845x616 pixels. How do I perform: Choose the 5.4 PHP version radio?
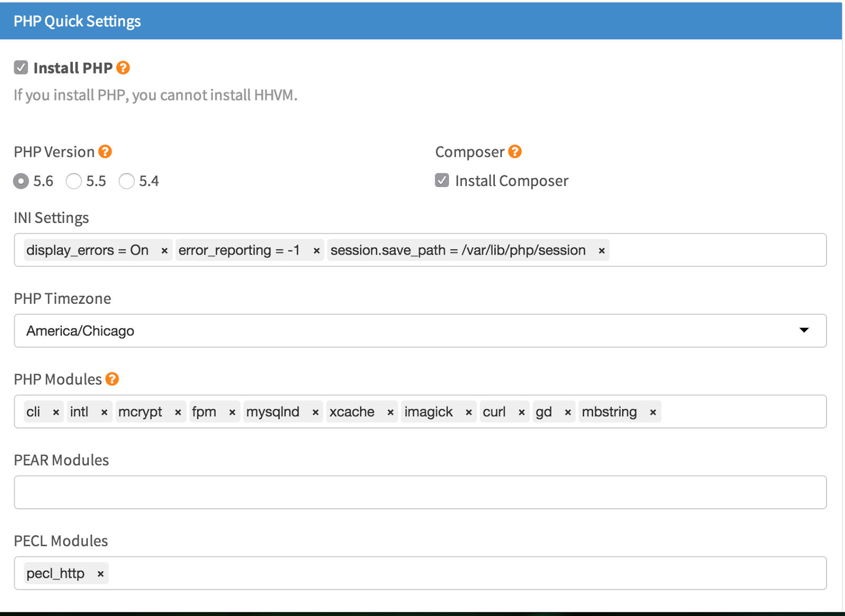[x=127, y=181]
